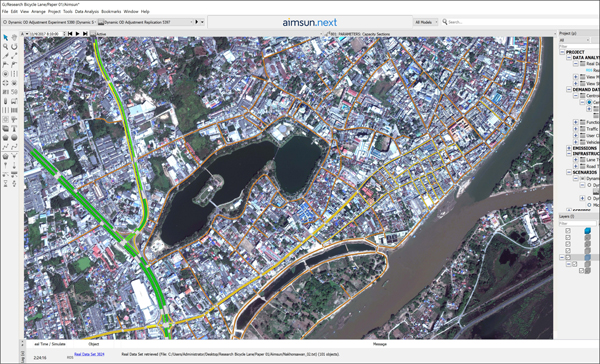Open the Arrange menu
Screen dimensions: 600x364
point(38,11)
